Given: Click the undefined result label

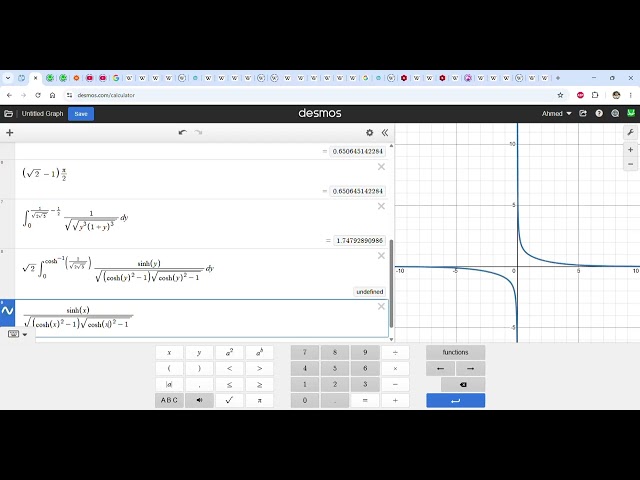Looking at the screenshot, I should point(369,292).
